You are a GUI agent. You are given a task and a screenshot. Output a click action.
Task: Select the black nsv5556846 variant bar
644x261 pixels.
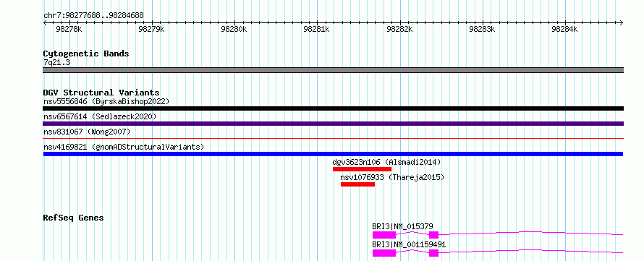click(x=333, y=108)
